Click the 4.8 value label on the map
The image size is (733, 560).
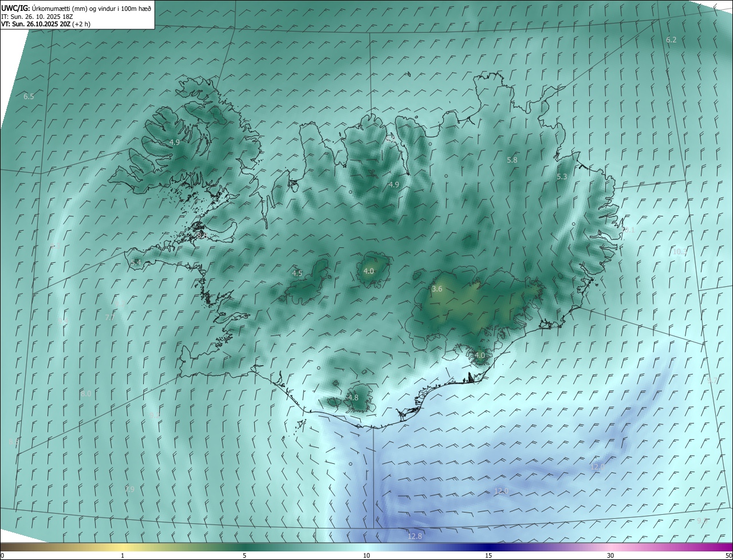(353, 398)
